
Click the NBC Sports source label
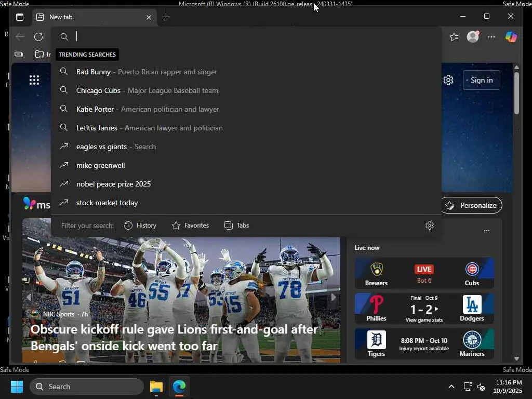(59, 314)
